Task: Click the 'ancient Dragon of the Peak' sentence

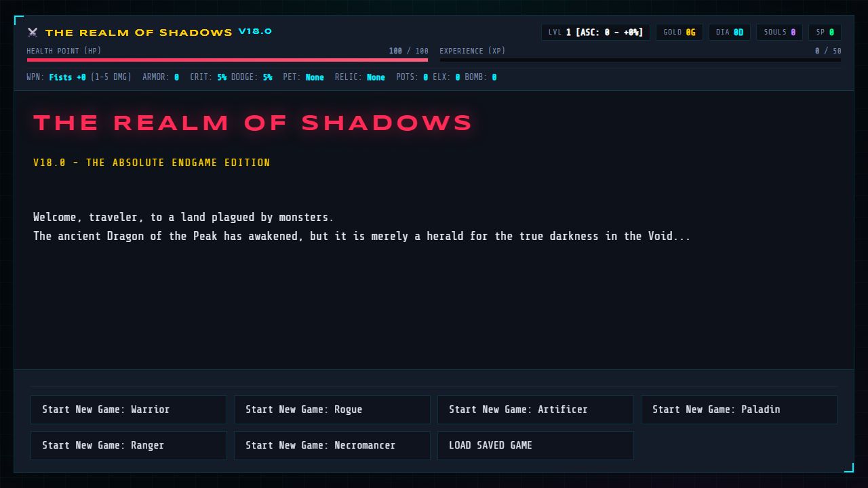Action: tap(362, 237)
